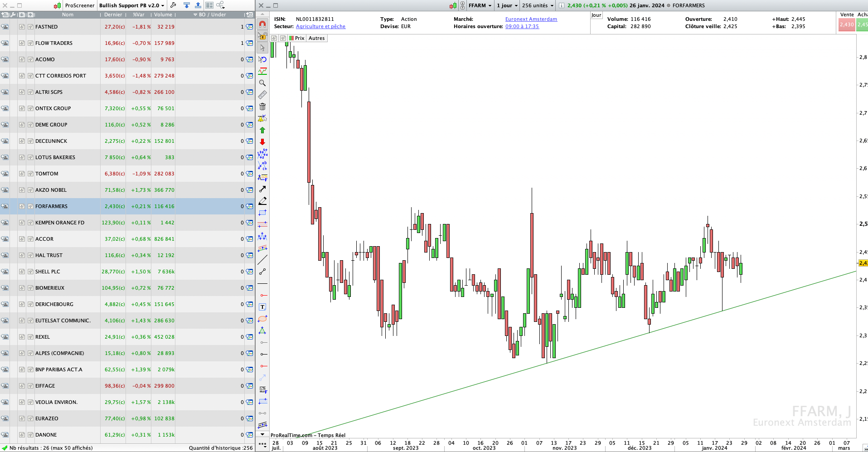Viewport: 868px width, 452px height.
Task: Change the '1 jour' timeframe dropdown
Action: pyautogui.click(x=507, y=5)
